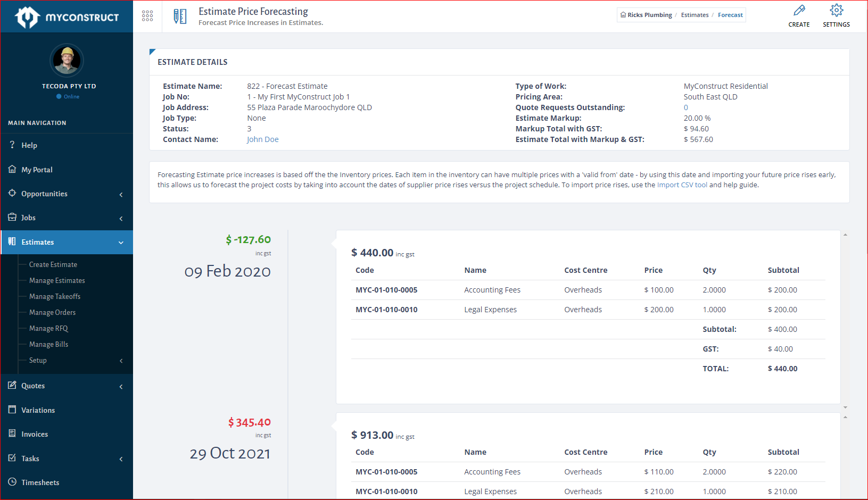This screenshot has width=868, height=500.
Task: Click scroll up arrow of second forecast card
Action: [x=845, y=417]
